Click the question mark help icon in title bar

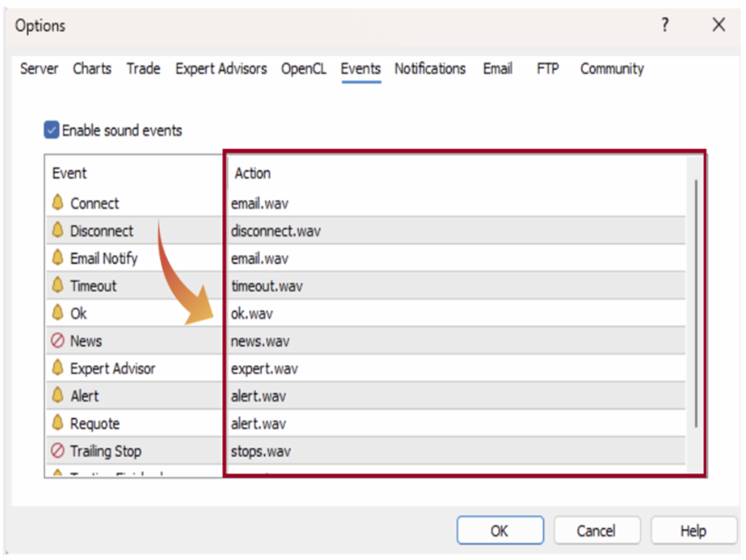(x=666, y=26)
